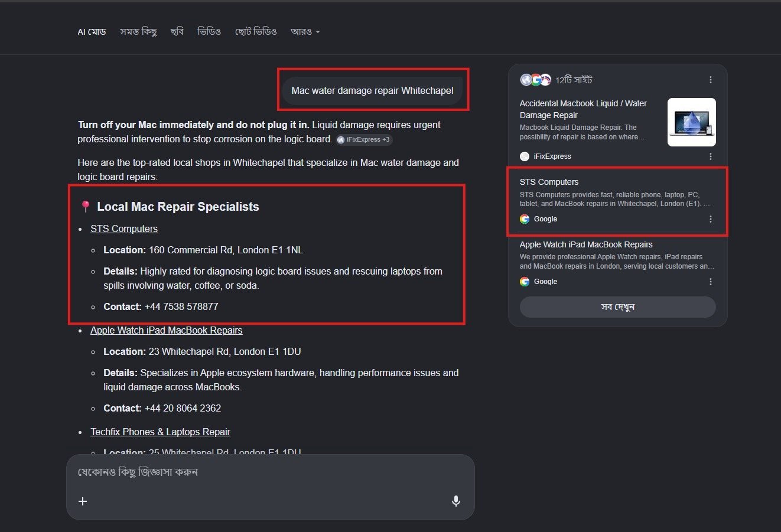Image resolution: width=781 pixels, height=532 pixels.
Task: Open 'STS Computers' title in the sources panel
Action: pos(549,182)
